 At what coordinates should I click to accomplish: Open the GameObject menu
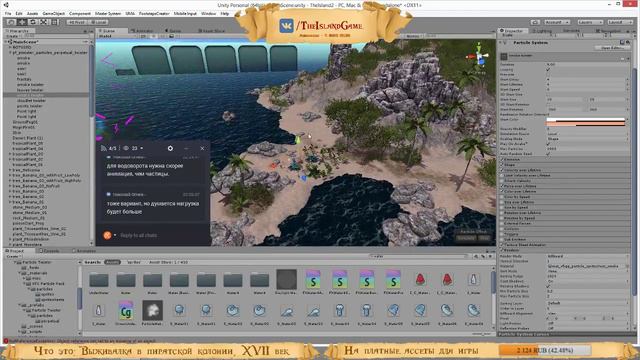coord(53,13)
